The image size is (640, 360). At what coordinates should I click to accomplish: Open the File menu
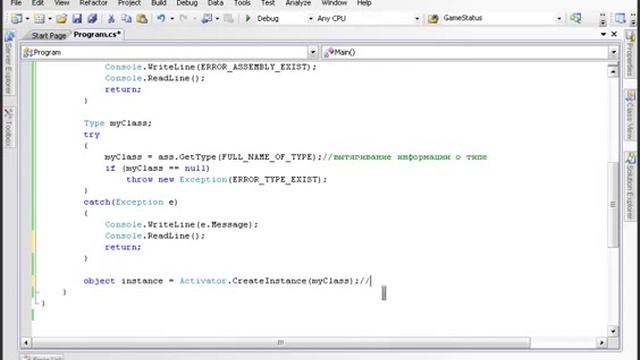(x=16, y=3)
